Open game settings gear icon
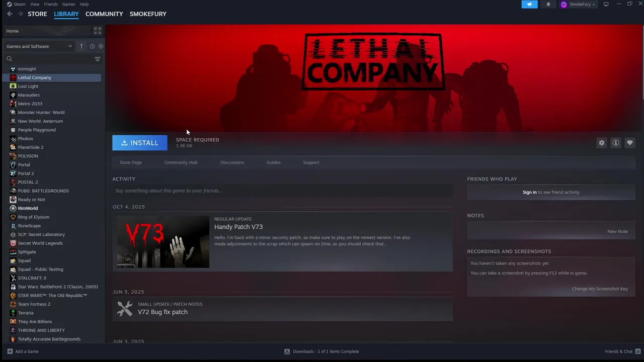Image resolution: width=644 pixels, height=362 pixels. click(601, 143)
